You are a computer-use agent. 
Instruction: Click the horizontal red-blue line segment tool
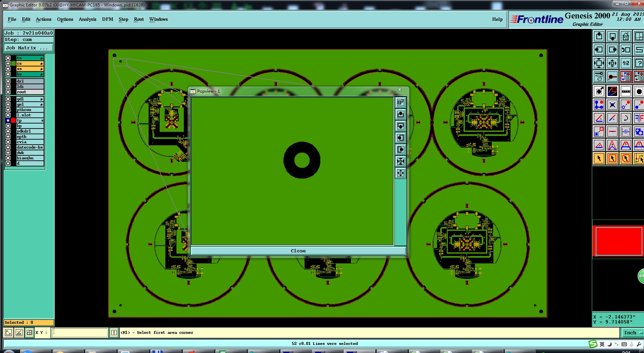click(612, 132)
